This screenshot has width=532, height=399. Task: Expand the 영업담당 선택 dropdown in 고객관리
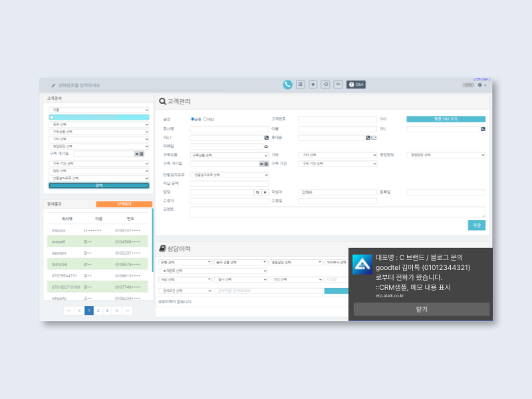pos(446,155)
